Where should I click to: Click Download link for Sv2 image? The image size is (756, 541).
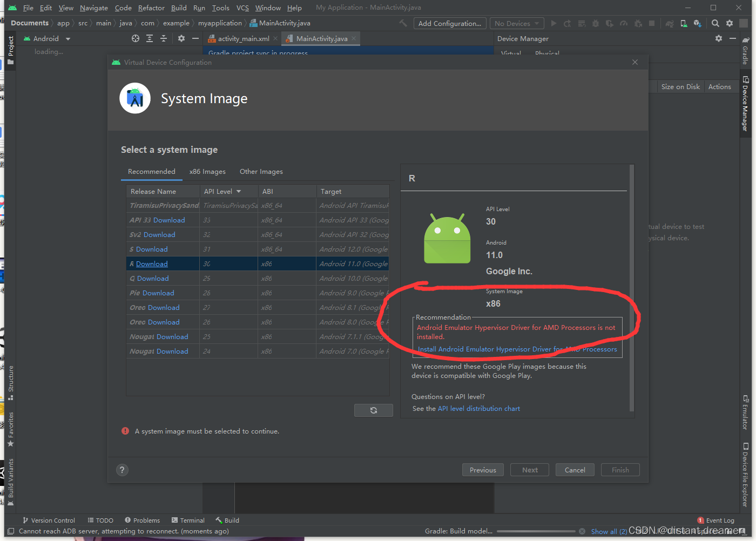(x=159, y=235)
